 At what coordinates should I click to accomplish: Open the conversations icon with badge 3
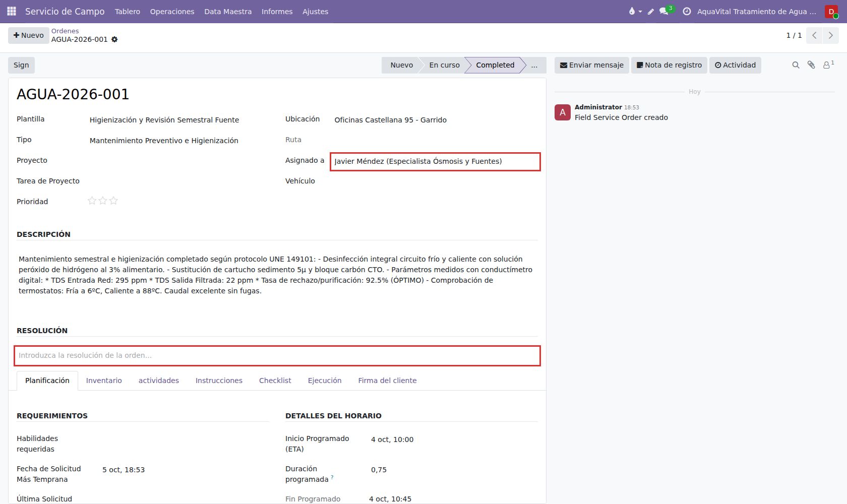664,11
